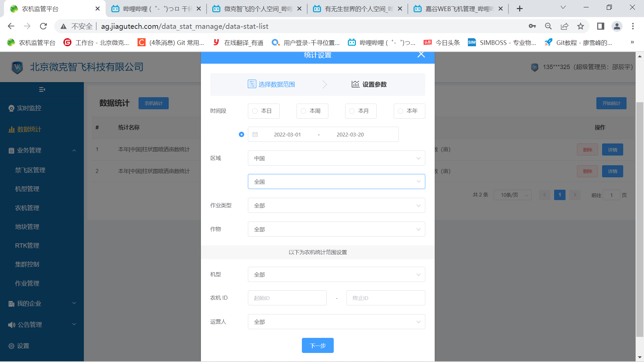Screen dimensions: 644x362
Task: Click the password key icon
Action: point(532,26)
